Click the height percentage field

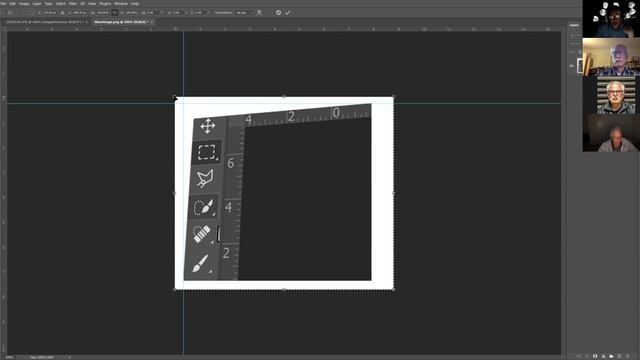point(132,13)
